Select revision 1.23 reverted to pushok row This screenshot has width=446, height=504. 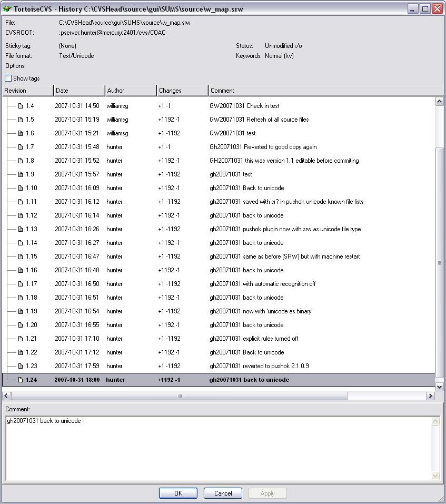pos(211,366)
